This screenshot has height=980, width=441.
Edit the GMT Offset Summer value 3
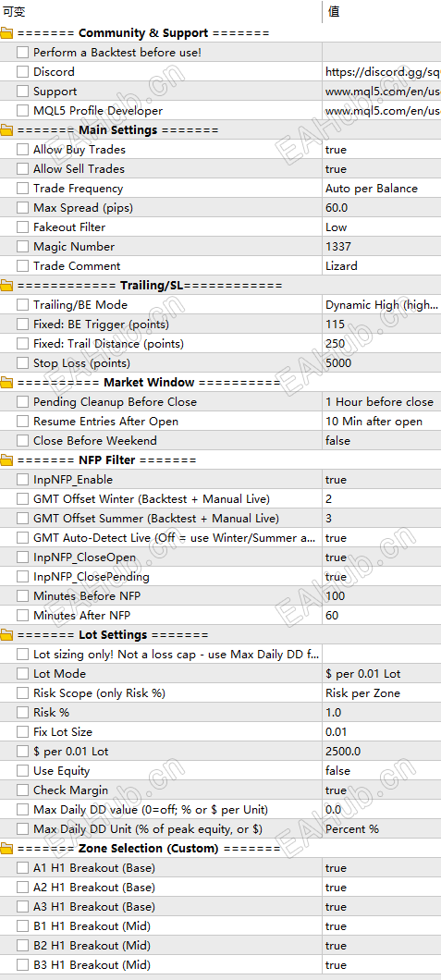tap(328, 518)
